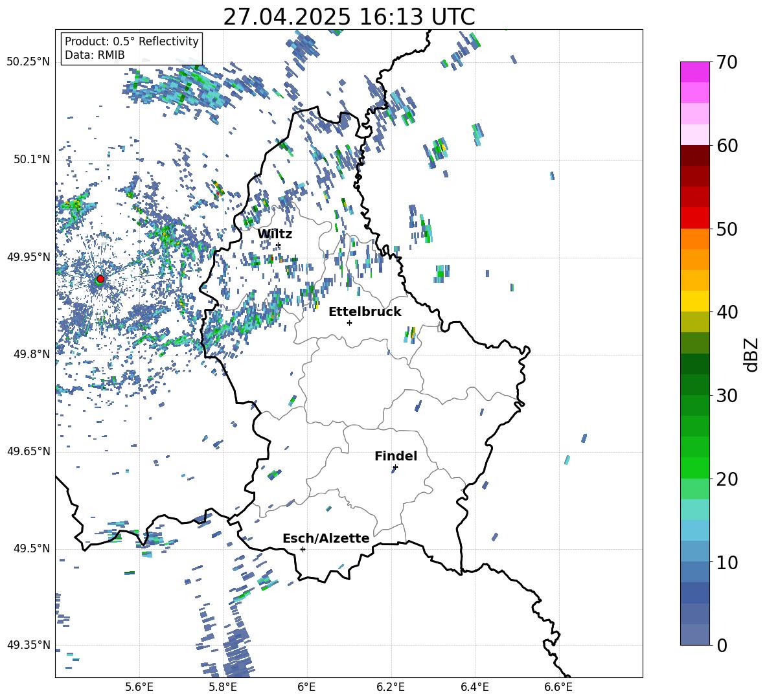
Task: Click the Wiltz station cross marker
Action: point(278,245)
